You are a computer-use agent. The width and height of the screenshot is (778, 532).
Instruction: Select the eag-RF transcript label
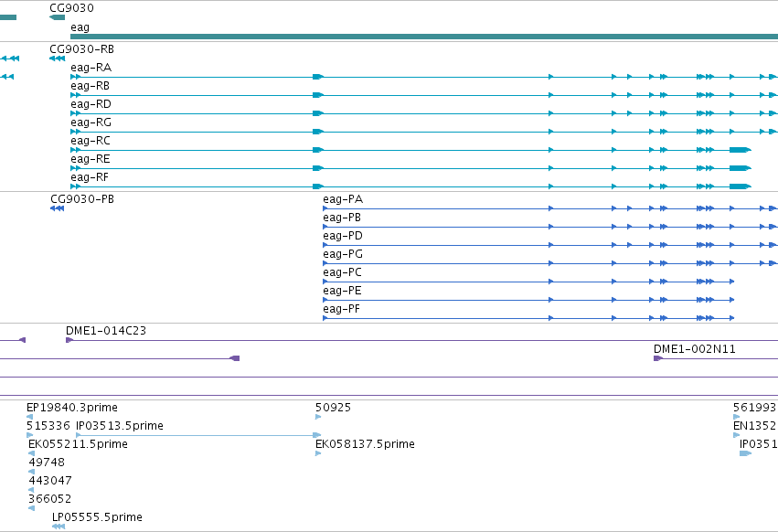(x=90, y=177)
